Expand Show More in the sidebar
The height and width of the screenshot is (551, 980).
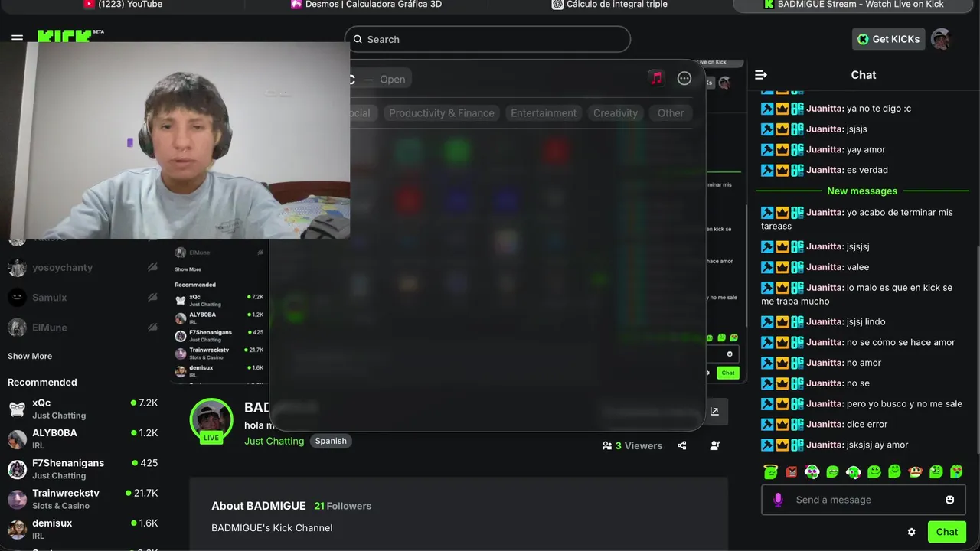pos(30,356)
